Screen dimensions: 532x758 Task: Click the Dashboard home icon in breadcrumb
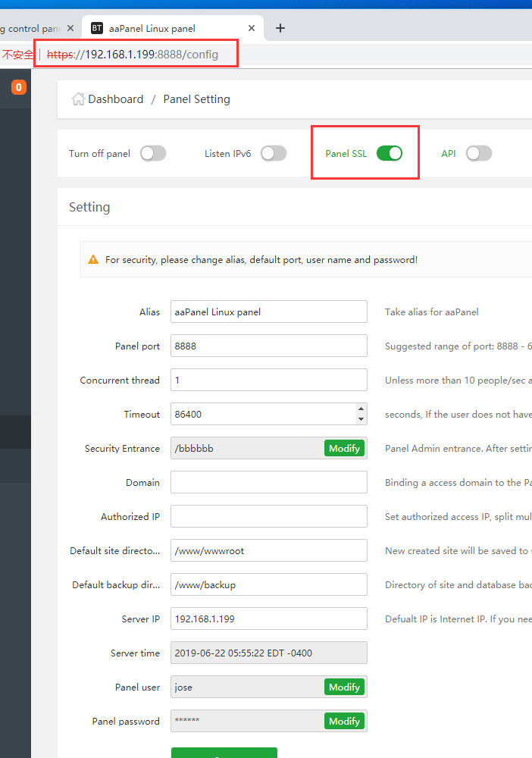point(78,99)
